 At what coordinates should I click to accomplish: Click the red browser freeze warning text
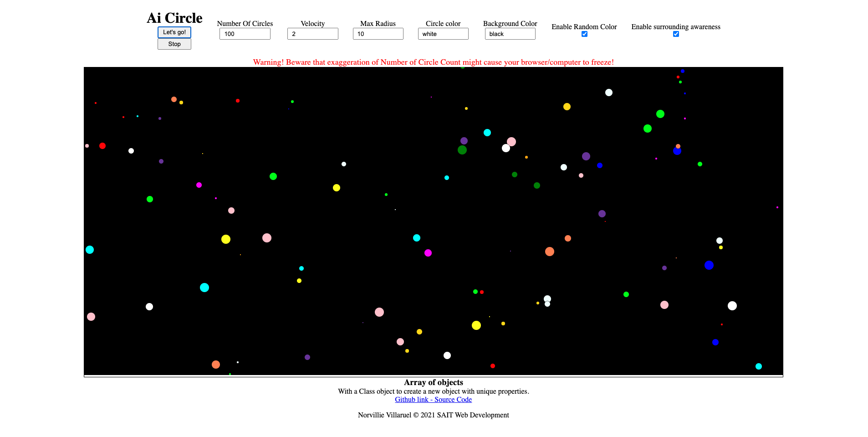(433, 62)
